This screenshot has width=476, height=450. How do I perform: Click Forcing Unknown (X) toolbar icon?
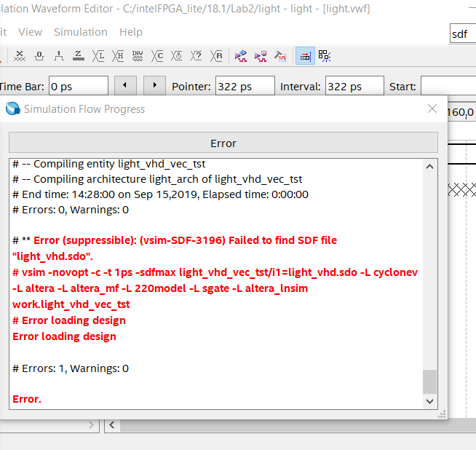pyautogui.click(x=20, y=56)
